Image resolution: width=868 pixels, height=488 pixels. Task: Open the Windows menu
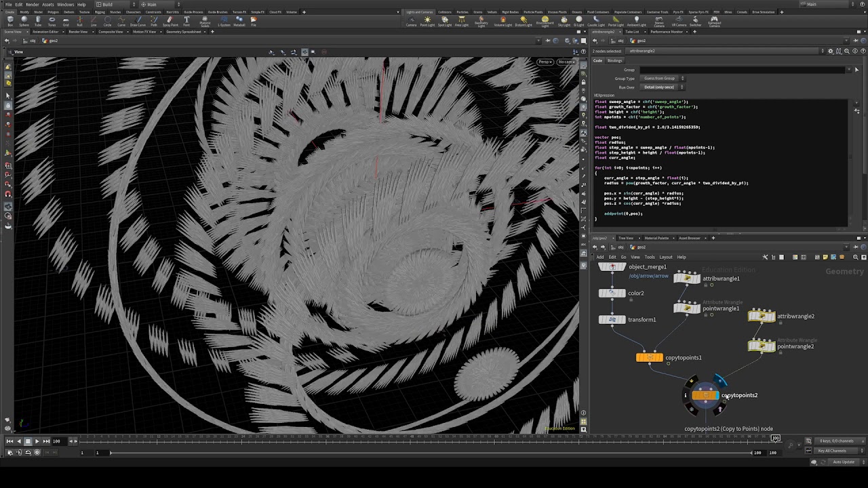tap(65, 4)
